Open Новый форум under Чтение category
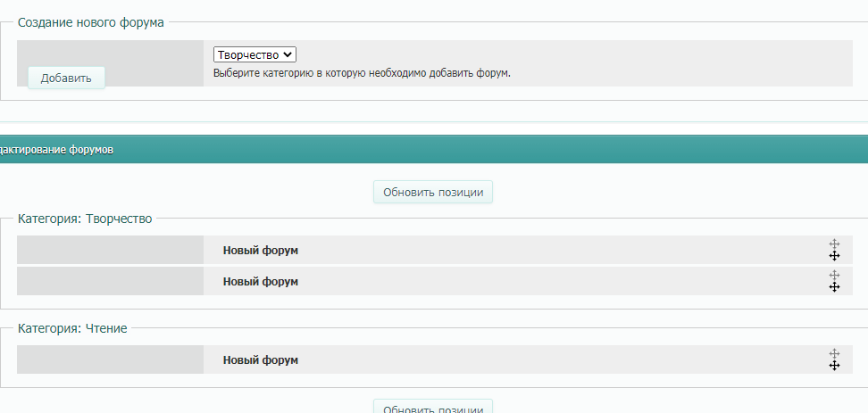868x413 pixels. [x=260, y=360]
